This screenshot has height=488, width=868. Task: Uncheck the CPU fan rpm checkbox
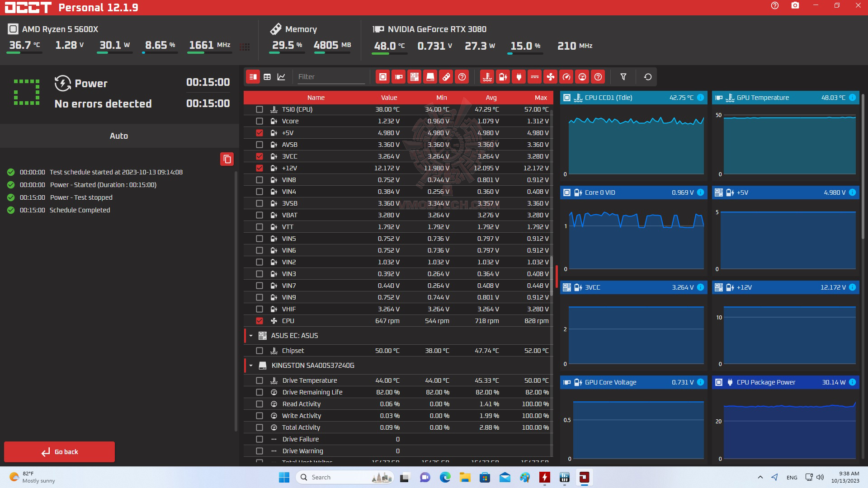coord(259,321)
